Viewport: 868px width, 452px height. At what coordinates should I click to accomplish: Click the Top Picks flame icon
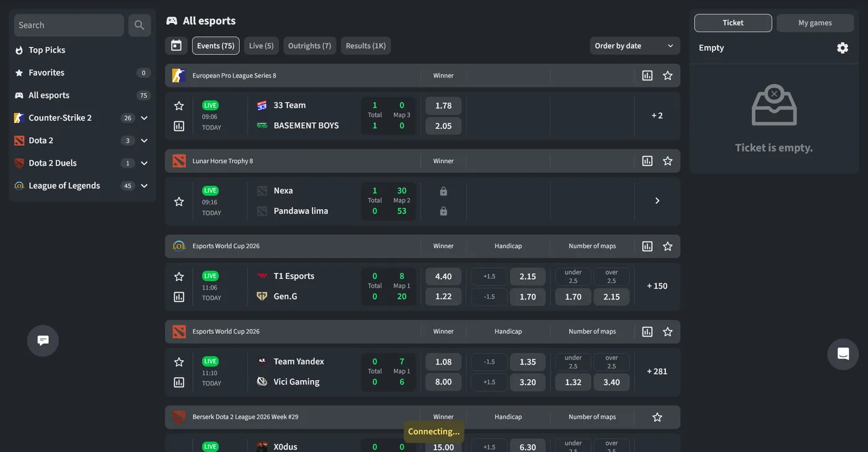(x=19, y=50)
